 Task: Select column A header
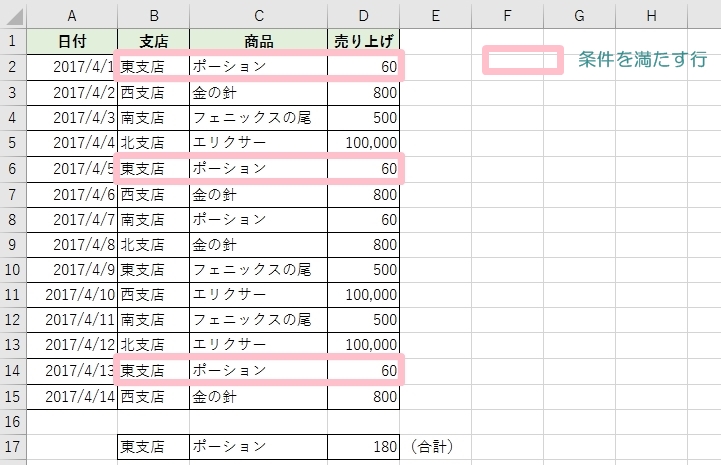click(x=72, y=16)
